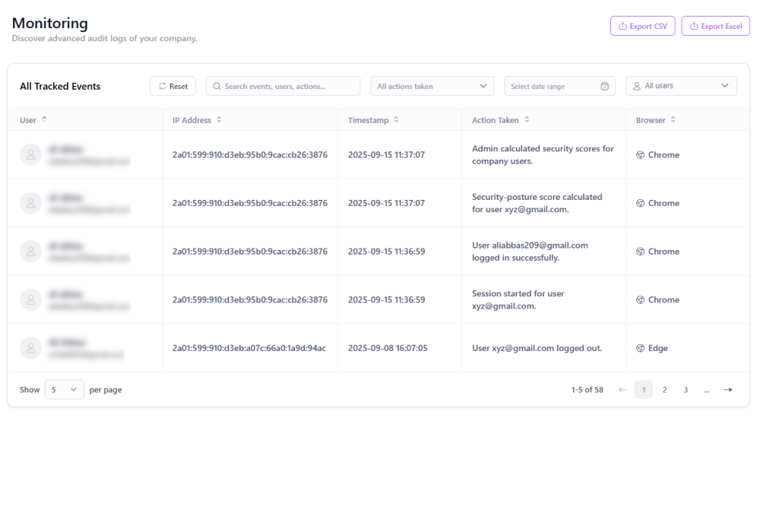Click the calendar icon in date range field
760x532 pixels.
(604, 87)
